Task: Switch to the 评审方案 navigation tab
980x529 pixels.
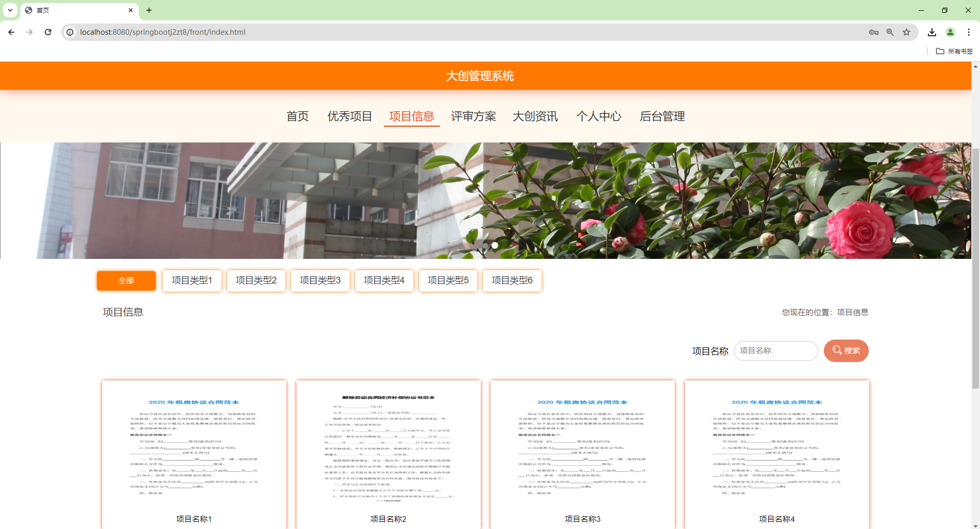Action: pyautogui.click(x=473, y=116)
